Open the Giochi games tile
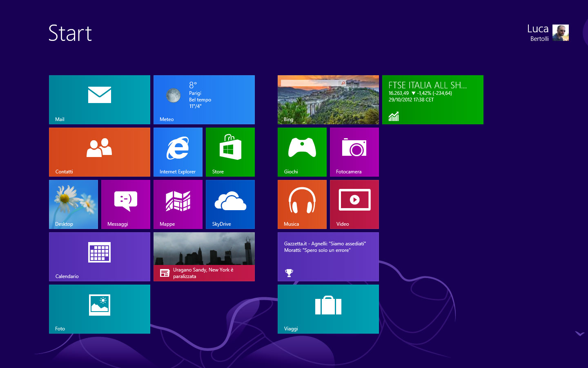The width and height of the screenshot is (588, 368). pyautogui.click(x=302, y=152)
